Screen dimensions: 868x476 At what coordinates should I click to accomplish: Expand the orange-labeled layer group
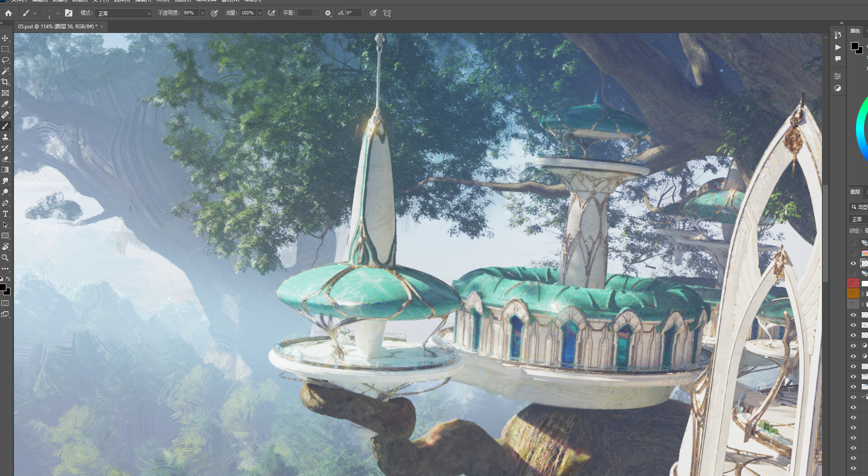point(863,294)
